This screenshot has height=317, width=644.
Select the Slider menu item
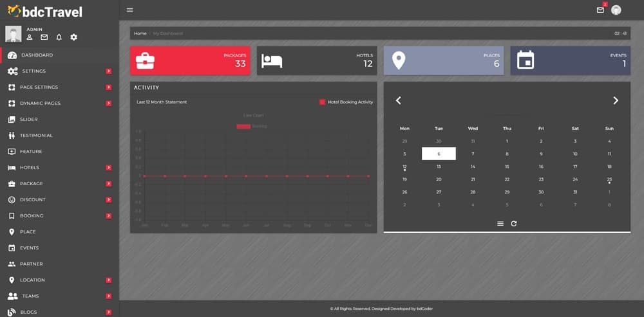(29, 120)
